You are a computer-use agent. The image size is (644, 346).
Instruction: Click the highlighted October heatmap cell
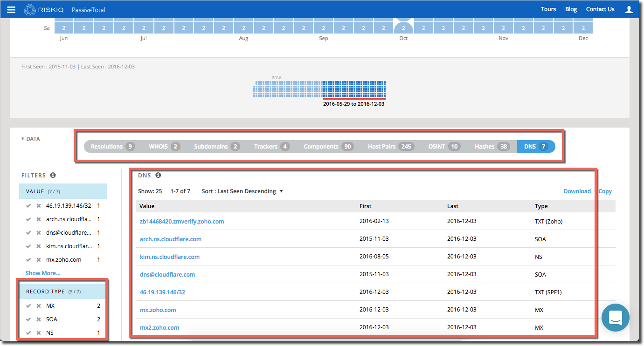click(403, 28)
